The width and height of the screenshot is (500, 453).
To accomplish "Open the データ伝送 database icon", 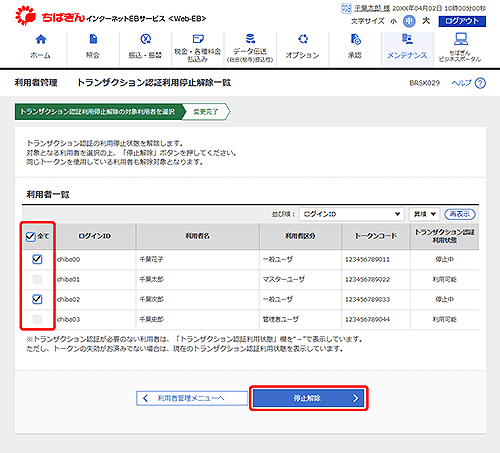I will pyautogui.click(x=250, y=39).
